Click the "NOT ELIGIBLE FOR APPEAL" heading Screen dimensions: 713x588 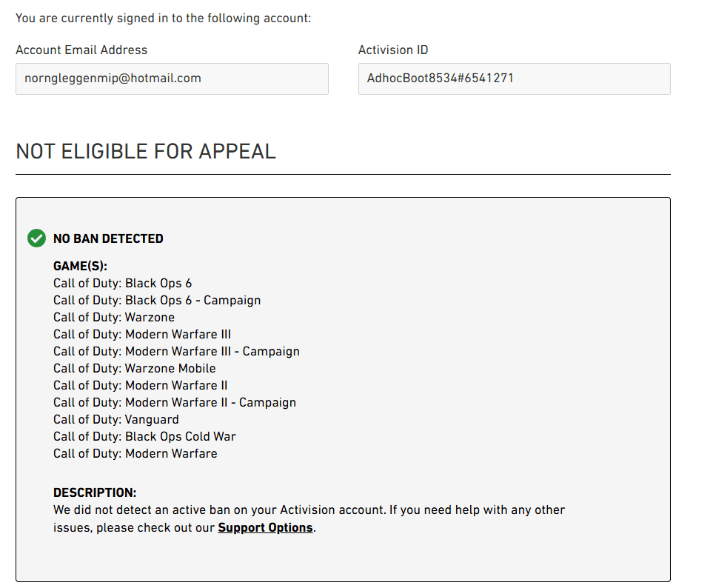(146, 151)
